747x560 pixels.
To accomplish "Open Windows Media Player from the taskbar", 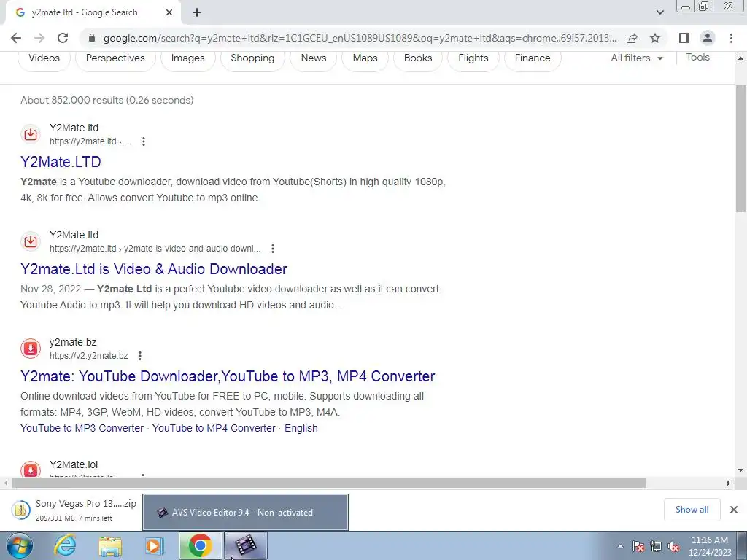I will (x=155, y=545).
